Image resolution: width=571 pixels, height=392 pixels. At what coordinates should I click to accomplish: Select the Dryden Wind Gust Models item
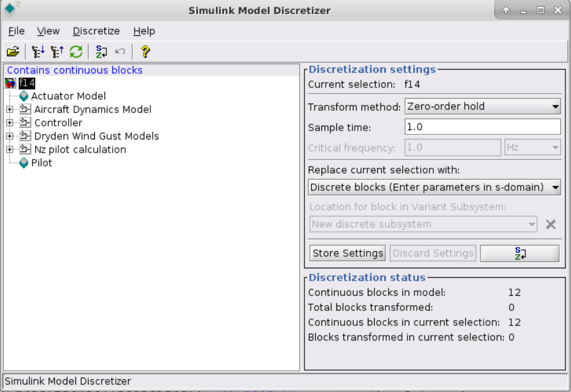click(96, 136)
